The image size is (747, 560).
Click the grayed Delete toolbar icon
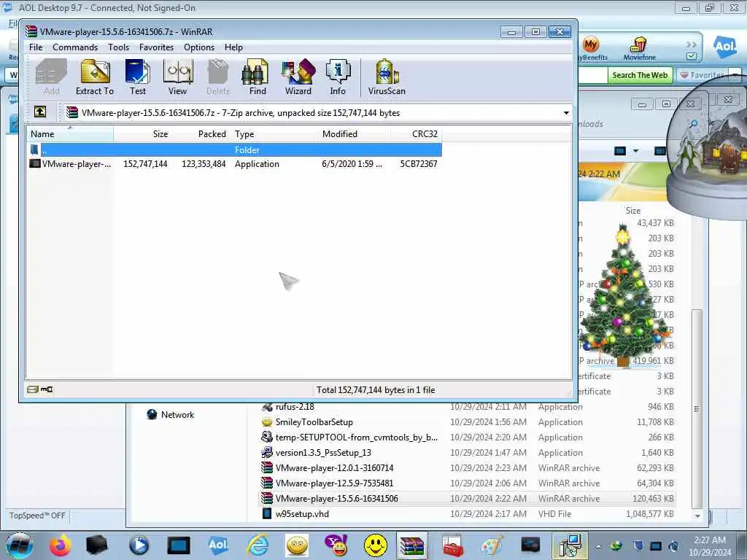click(x=218, y=77)
